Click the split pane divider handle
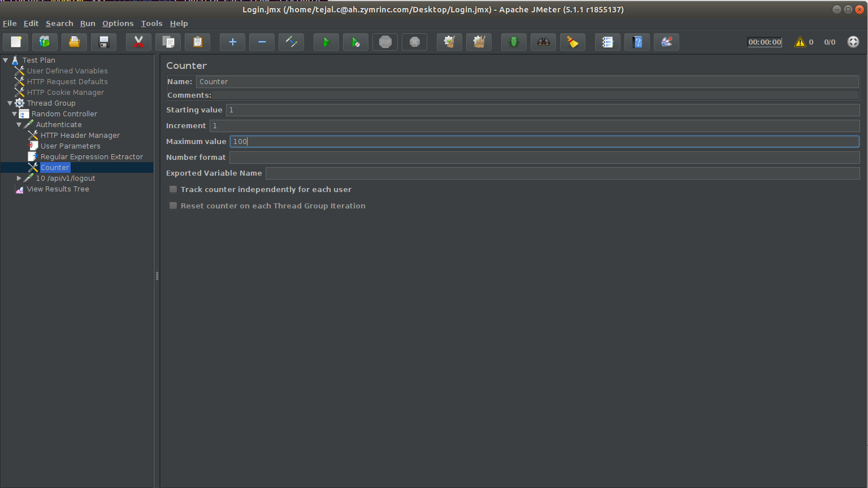The height and width of the screenshot is (488, 868). (x=157, y=276)
